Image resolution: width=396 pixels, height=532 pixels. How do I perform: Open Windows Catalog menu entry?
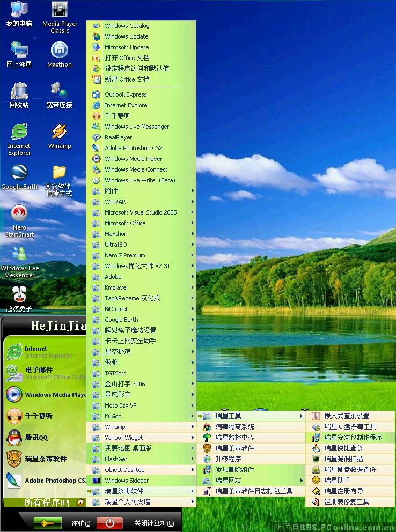[x=141, y=26]
